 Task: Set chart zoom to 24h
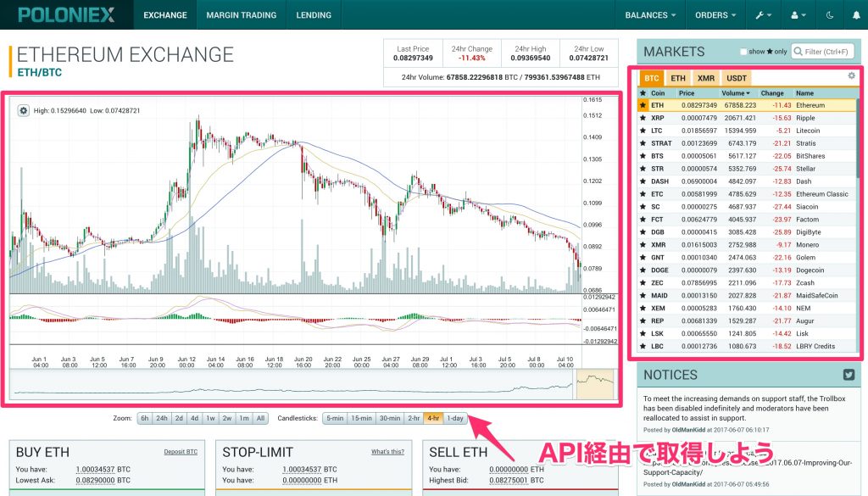[162, 419]
